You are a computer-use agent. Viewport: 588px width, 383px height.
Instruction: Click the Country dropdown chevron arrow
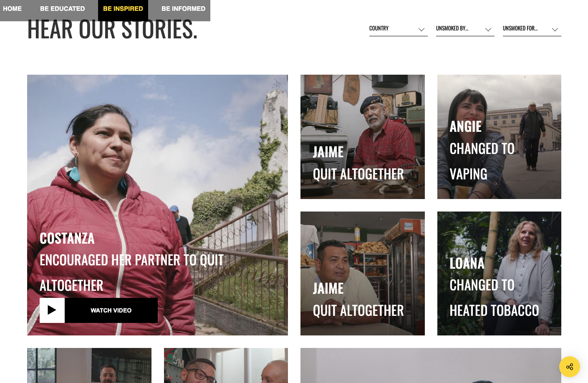(x=421, y=30)
